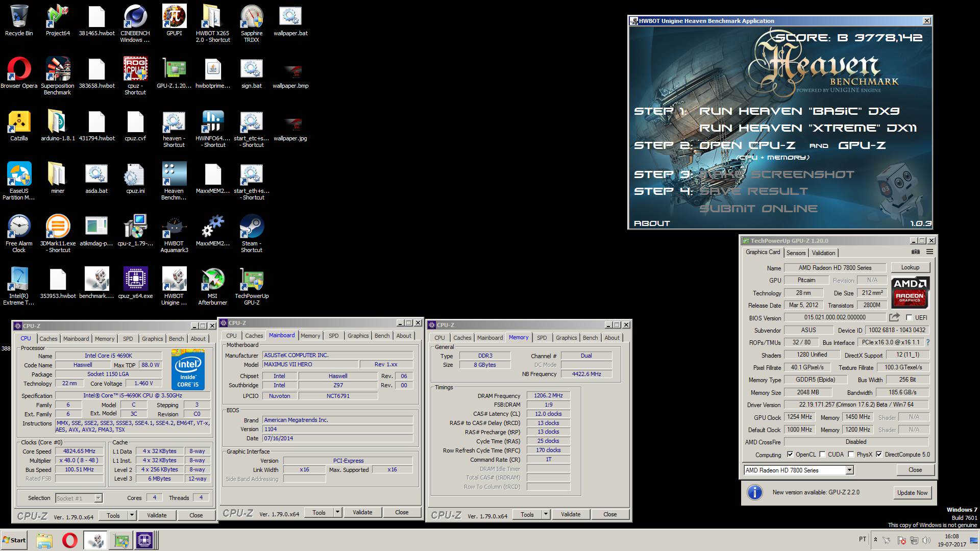980x551 pixels.
Task: Click Validate in CPU-Z Mainboard window
Action: [x=362, y=512]
